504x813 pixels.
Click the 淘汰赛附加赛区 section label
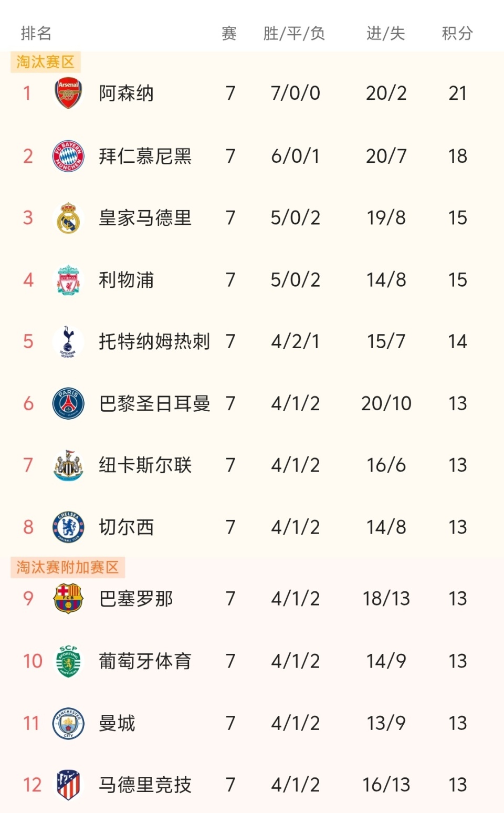68,567
